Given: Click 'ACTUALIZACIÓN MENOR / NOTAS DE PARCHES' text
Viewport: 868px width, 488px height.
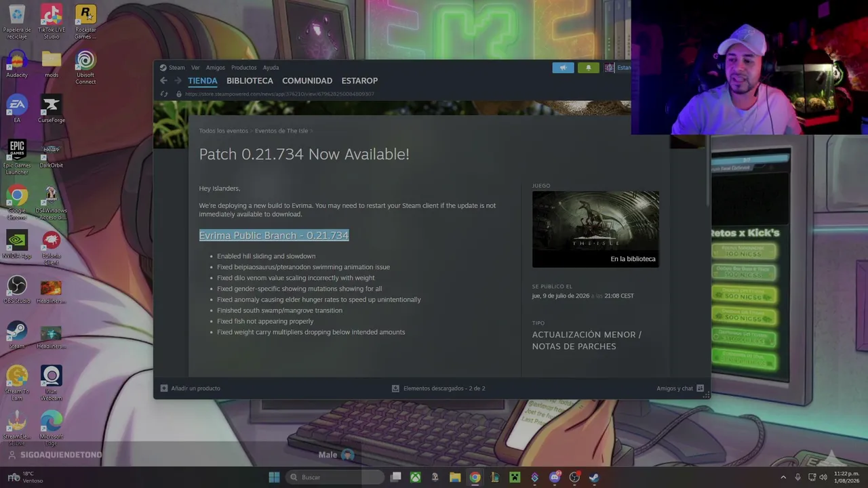Looking at the screenshot, I should pyautogui.click(x=587, y=340).
